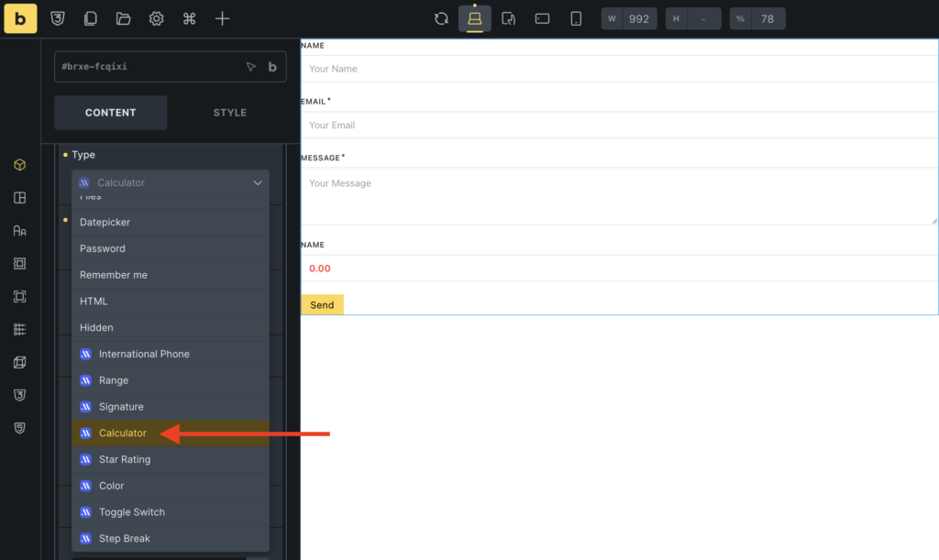Click the zoom percent 78 field
The height and width of the screenshot is (560, 939).
click(x=768, y=18)
